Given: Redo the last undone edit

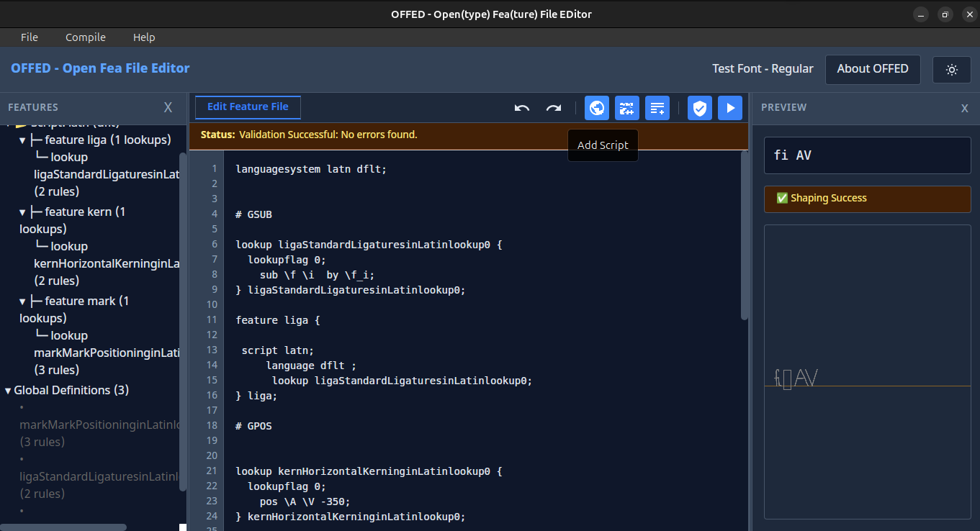Looking at the screenshot, I should tap(553, 108).
